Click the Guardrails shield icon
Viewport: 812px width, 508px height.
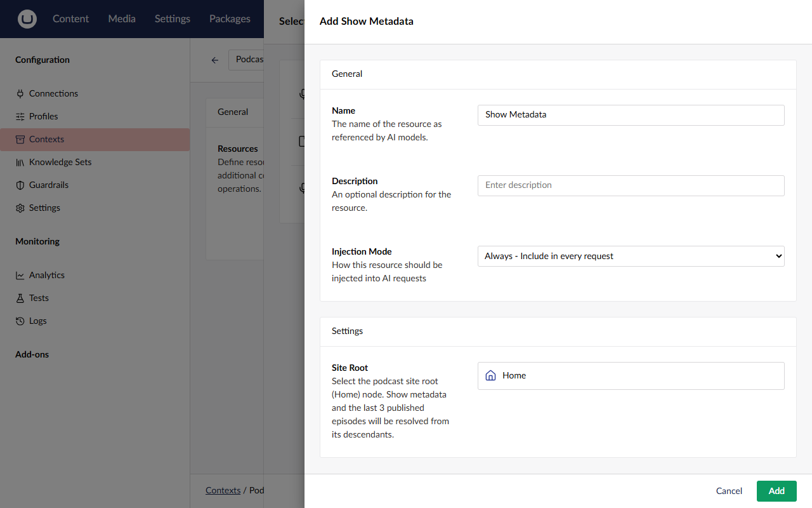(x=20, y=185)
